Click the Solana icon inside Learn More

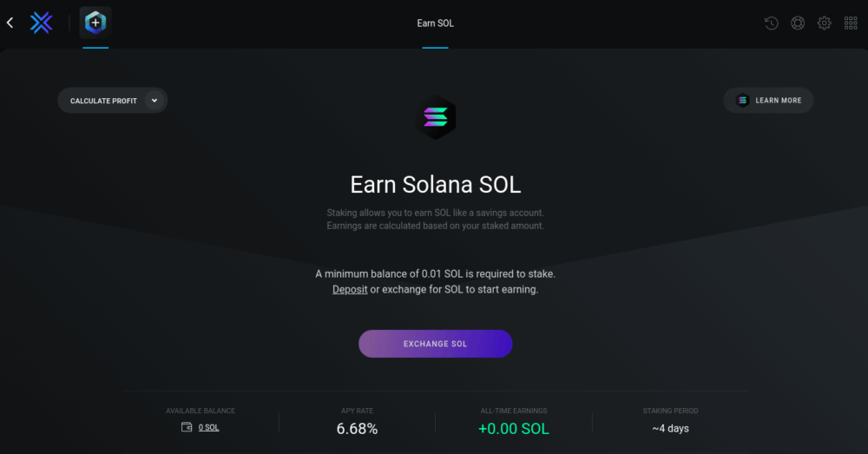point(742,101)
